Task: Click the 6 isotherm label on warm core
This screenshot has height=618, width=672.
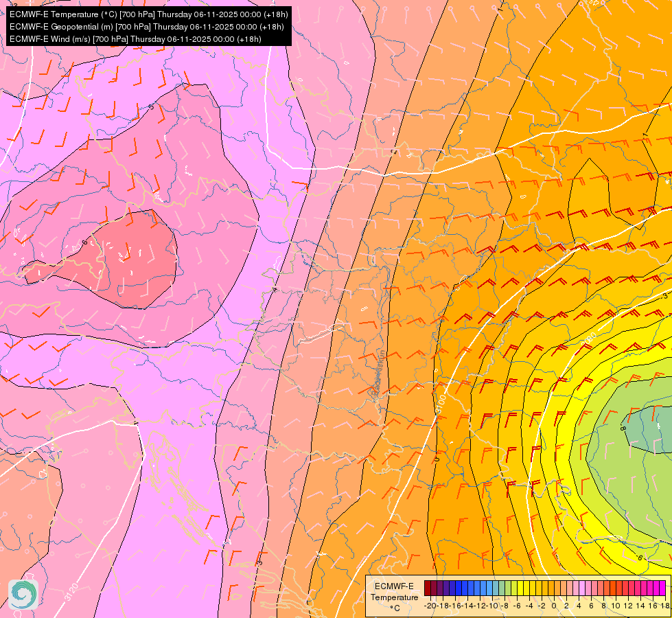Action: tap(84, 242)
